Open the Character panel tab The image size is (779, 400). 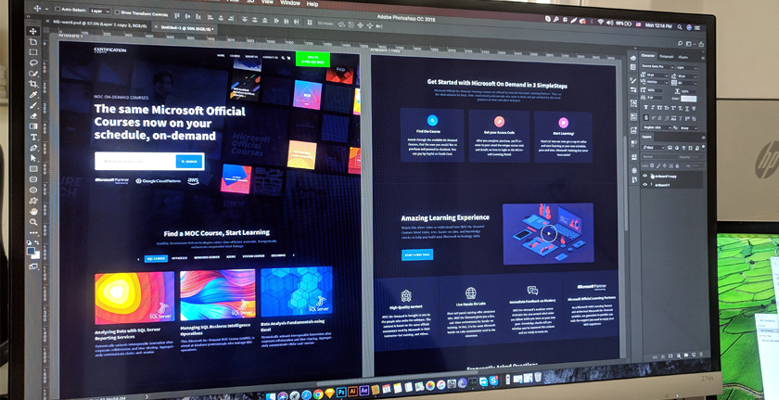648,56
